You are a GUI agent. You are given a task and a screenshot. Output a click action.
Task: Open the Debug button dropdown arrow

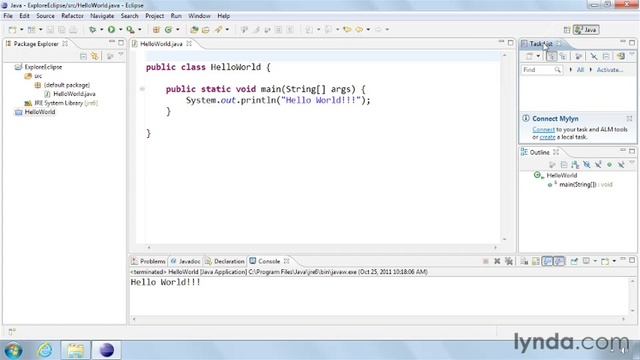click(102, 29)
